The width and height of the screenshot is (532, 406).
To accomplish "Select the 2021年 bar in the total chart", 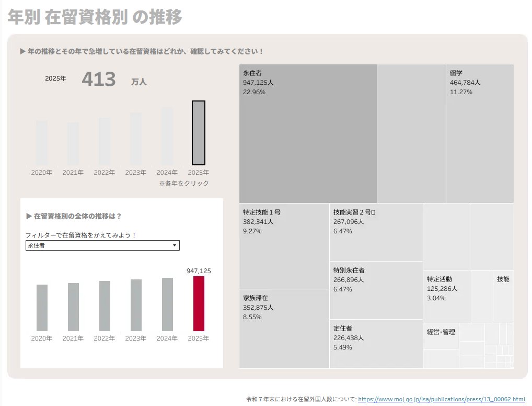I will (x=73, y=144).
